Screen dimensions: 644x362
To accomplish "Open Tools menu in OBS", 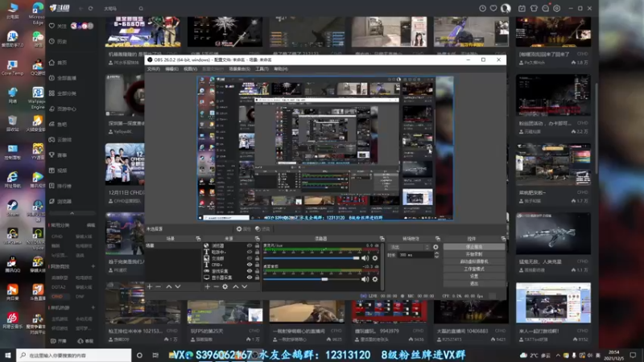I will (262, 69).
